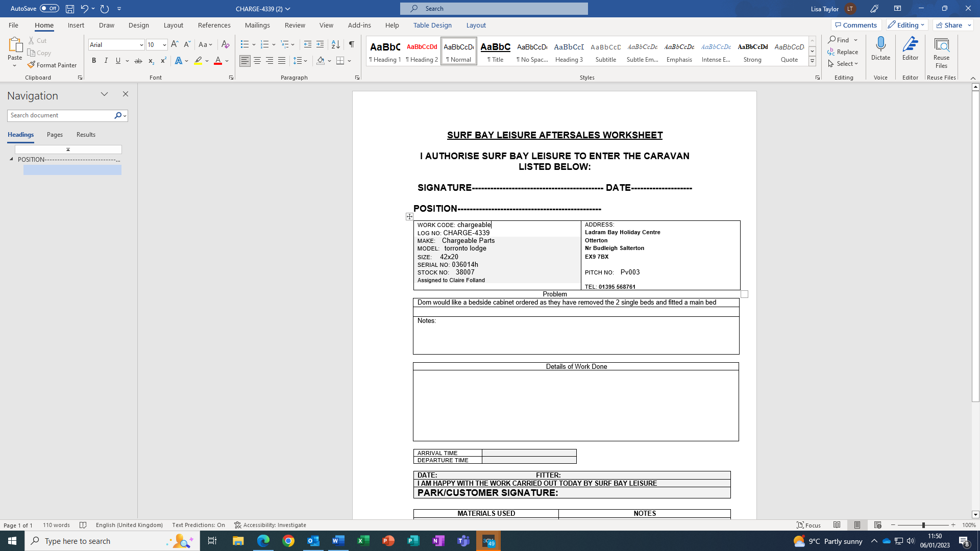Collapse the POSITION heading in Navigation

pos(11,159)
